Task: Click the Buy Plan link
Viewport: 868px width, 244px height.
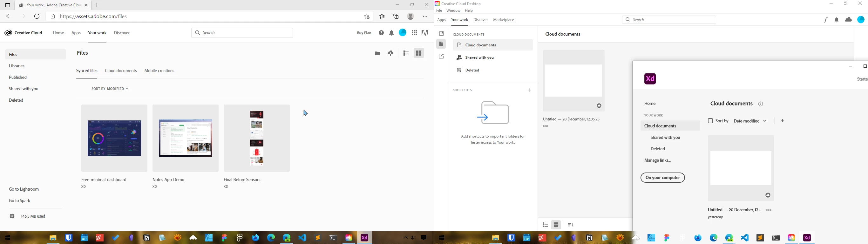Action: (364, 33)
